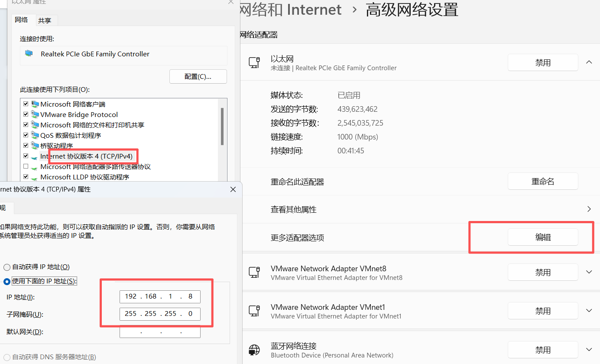Switch to the 共享 tab
Screen dimensions: 600x364
pos(45,20)
